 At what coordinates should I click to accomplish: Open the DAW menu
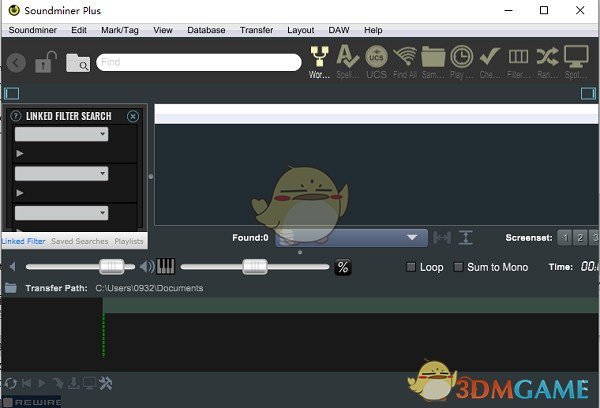(x=339, y=30)
